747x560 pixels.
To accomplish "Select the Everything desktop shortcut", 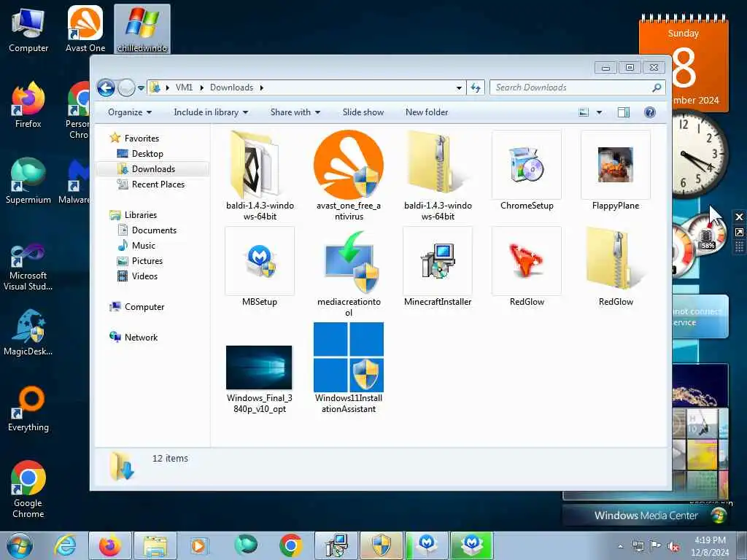I will (28, 410).
